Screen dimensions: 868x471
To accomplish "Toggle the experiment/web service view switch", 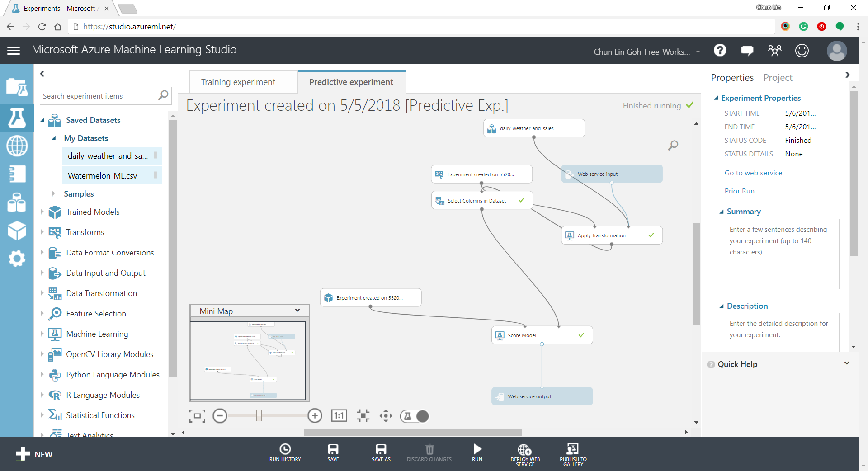I will pos(415,416).
